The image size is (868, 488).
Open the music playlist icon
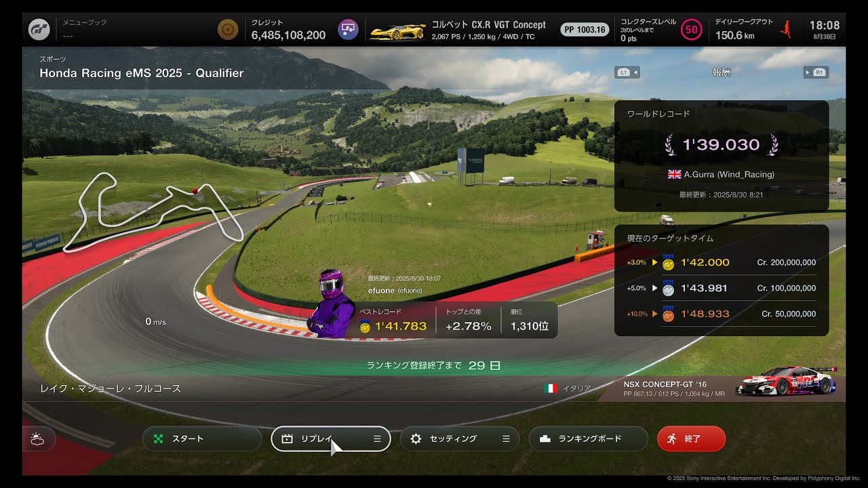[x=348, y=29]
